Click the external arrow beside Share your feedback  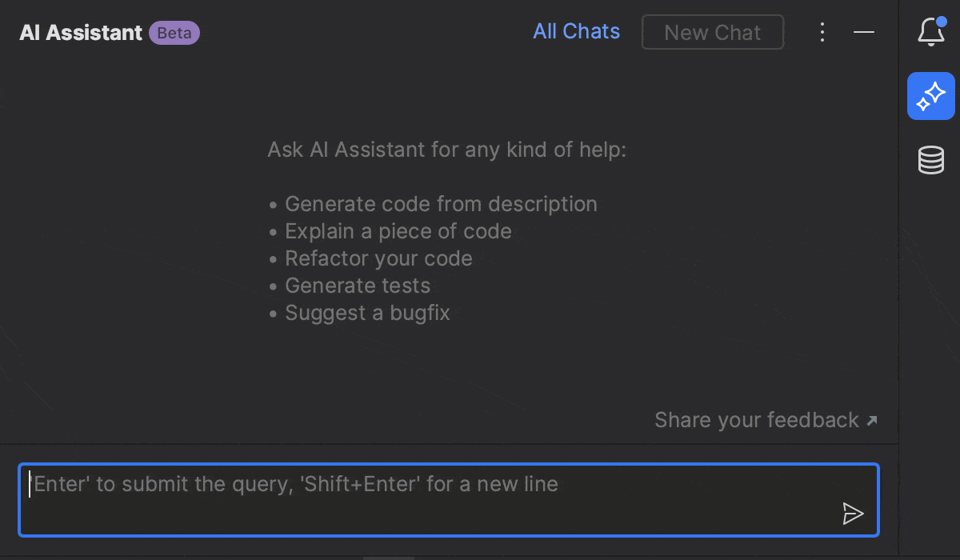pyautogui.click(x=872, y=421)
